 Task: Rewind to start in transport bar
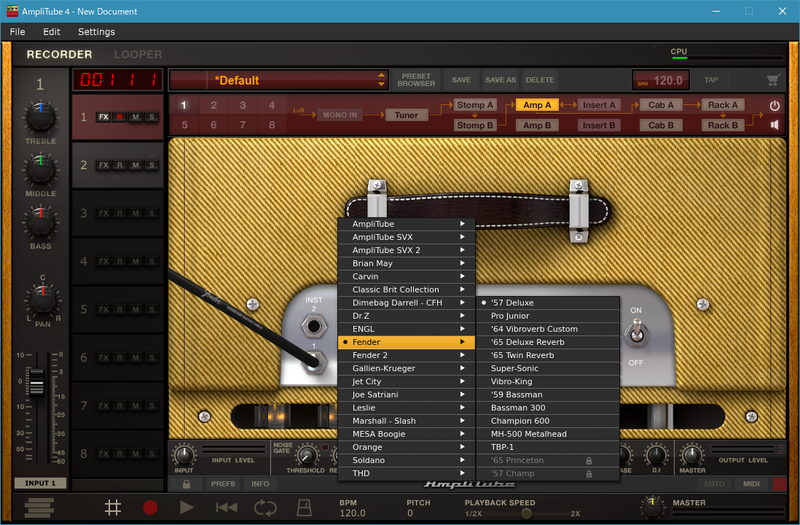click(226, 508)
